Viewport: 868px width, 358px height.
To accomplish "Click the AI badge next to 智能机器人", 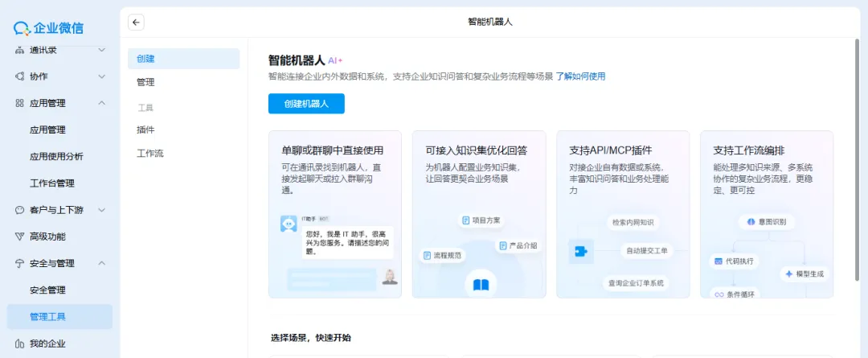I will coord(335,60).
